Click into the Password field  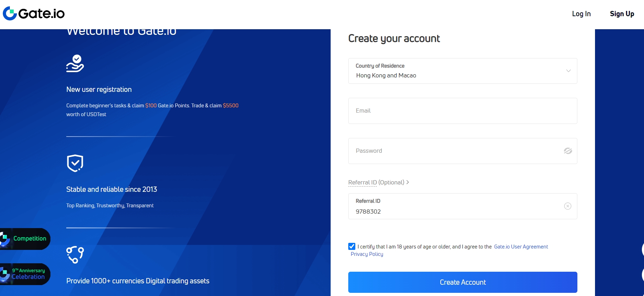click(455, 151)
